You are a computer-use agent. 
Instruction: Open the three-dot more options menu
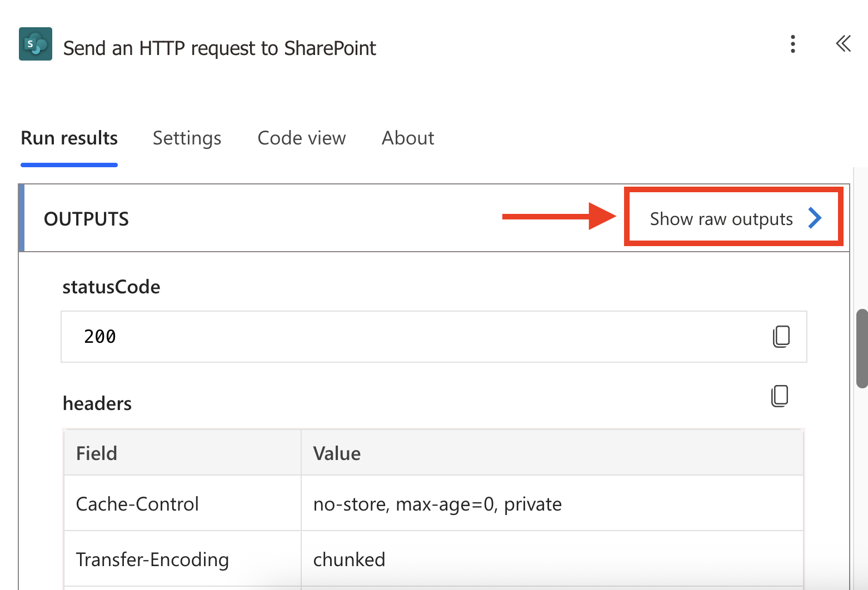pyautogui.click(x=793, y=44)
